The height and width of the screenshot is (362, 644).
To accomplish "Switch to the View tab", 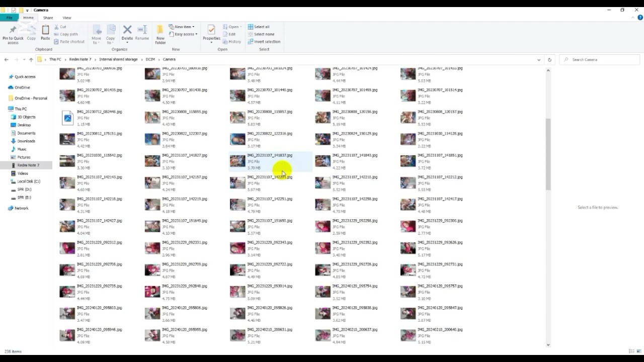I will [x=66, y=18].
